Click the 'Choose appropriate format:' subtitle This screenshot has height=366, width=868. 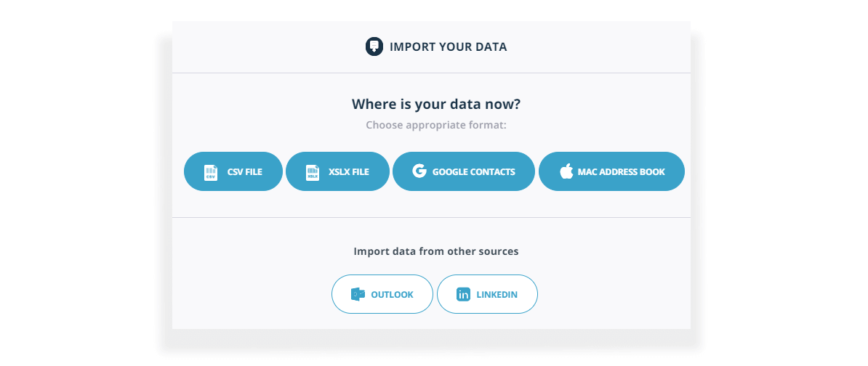pos(436,125)
